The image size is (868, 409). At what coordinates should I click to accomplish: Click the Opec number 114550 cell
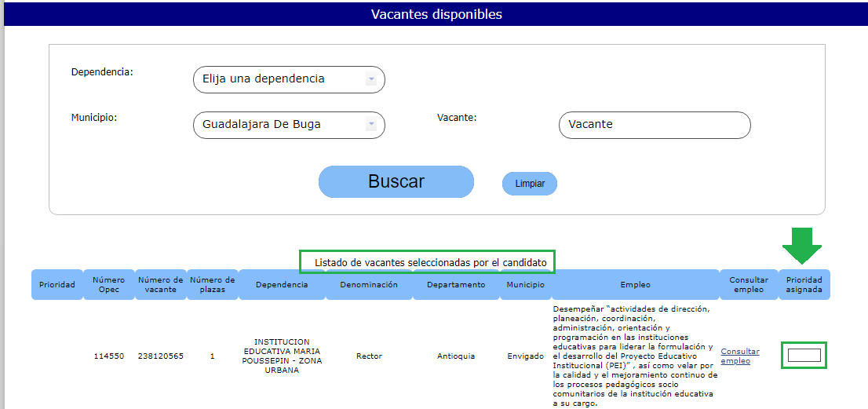[108, 356]
